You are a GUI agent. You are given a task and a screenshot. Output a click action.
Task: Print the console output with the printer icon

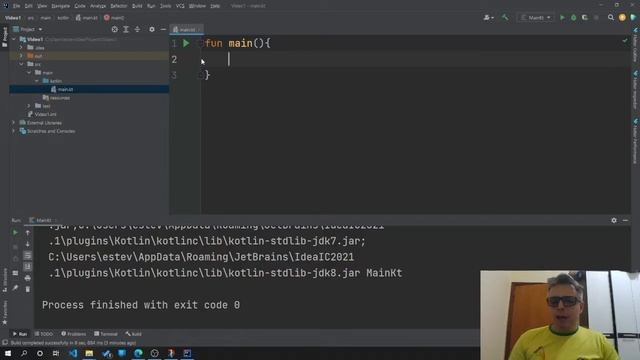[x=27, y=278]
